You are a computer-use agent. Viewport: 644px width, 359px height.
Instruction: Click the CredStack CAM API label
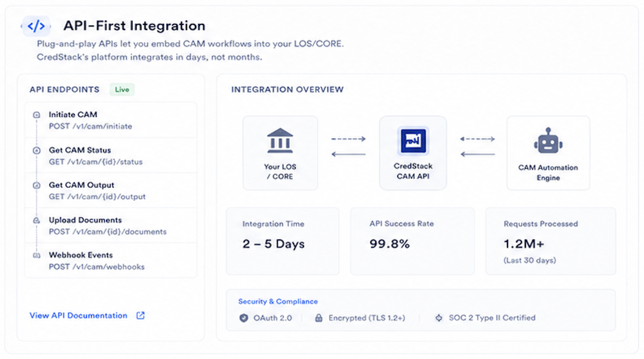coord(413,171)
